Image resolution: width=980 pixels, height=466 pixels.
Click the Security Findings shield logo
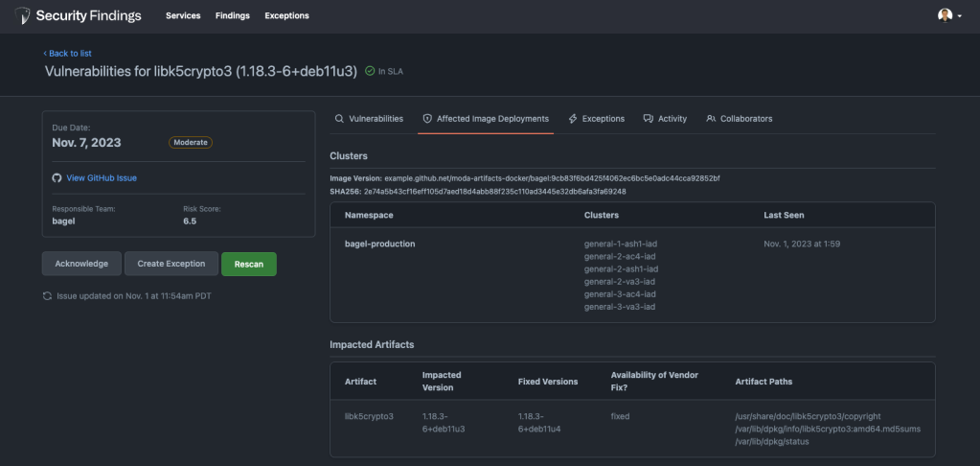[22, 15]
